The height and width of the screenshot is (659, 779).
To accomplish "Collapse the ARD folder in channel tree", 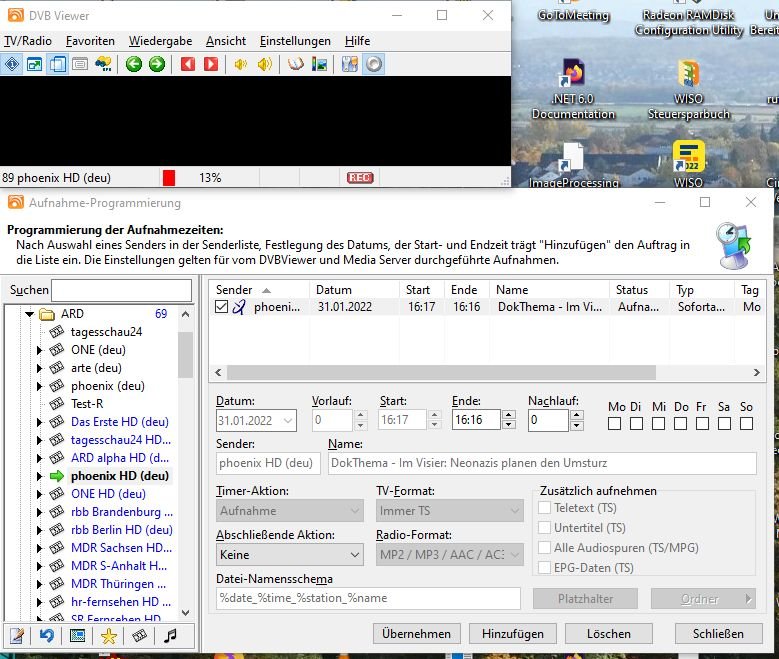I will click(29, 314).
